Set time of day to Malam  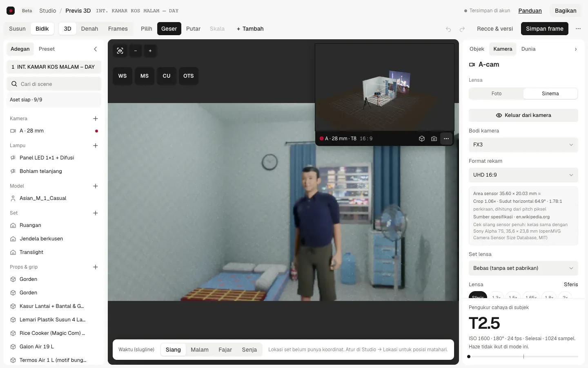pos(200,350)
